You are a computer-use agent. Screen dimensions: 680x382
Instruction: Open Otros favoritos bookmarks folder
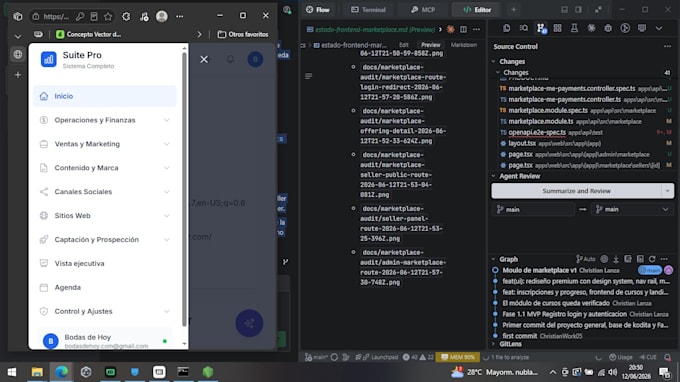[243, 34]
